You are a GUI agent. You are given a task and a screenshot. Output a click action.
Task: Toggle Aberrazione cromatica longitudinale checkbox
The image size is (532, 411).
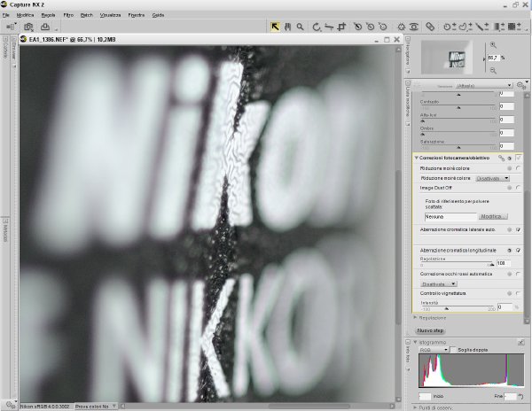[518, 251]
